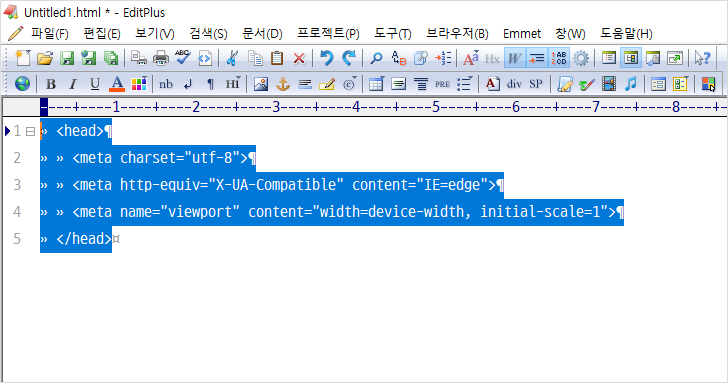This screenshot has width=728, height=383.
Task: Toggle the document selector panel icon
Action: pyautogui.click(x=609, y=58)
